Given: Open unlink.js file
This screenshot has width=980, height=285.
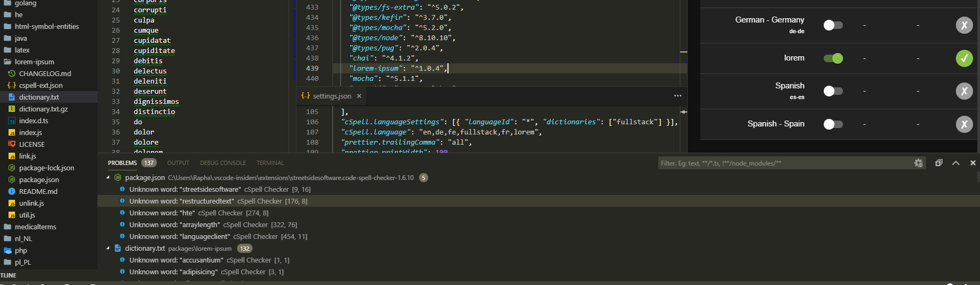Looking at the screenshot, I should tap(32, 203).
